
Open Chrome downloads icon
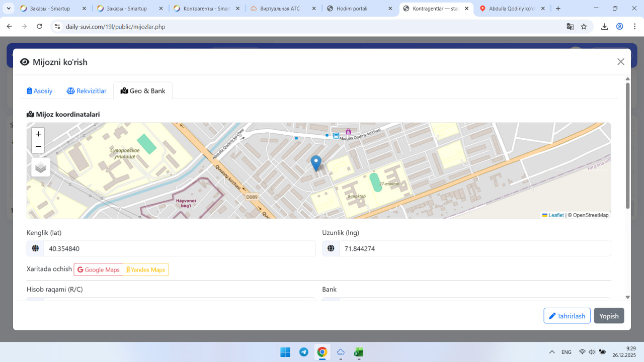tap(604, 27)
